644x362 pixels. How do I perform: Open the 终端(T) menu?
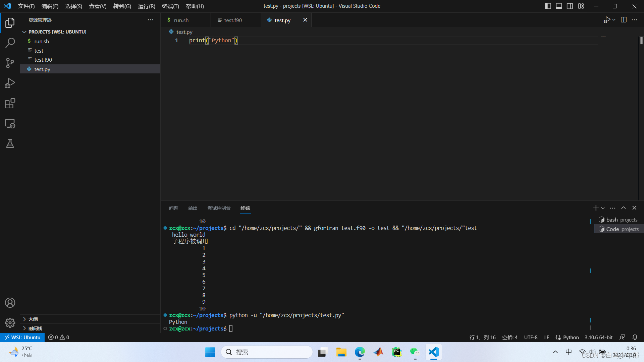tap(170, 6)
